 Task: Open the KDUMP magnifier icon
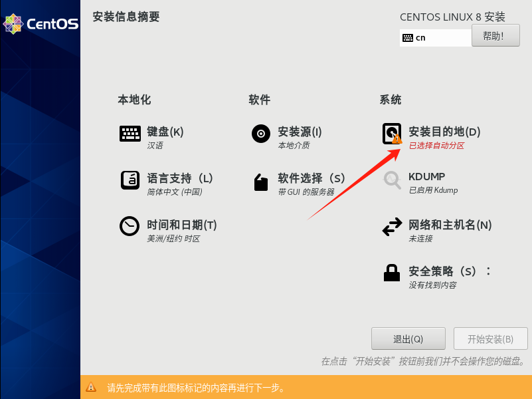pyautogui.click(x=393, y=180)
